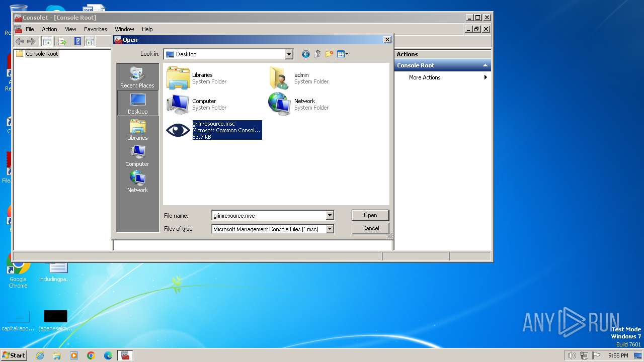Toggle Show/Hide Action Pane toolbar icon

[x=90, y=41]
